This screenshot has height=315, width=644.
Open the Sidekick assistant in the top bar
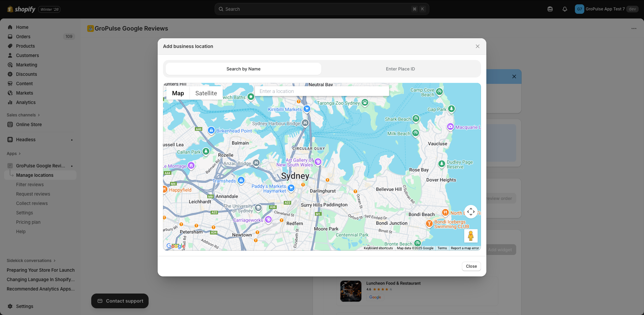(x=550, y=9)
